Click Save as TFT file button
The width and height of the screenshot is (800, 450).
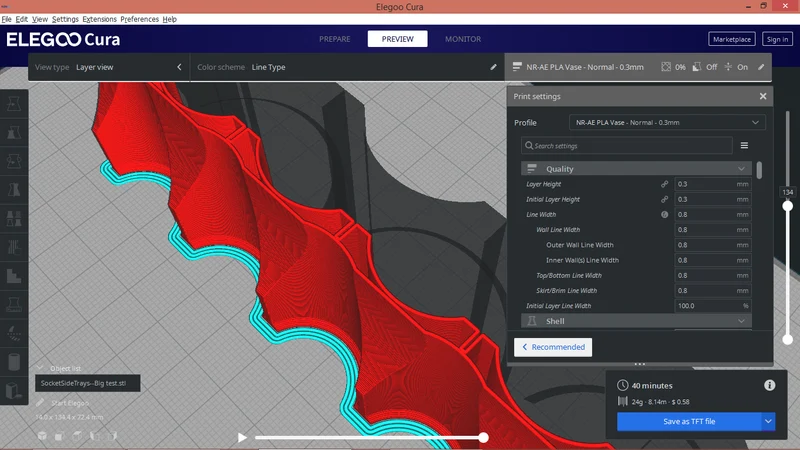pyautogui.click(x=689, y=421)
